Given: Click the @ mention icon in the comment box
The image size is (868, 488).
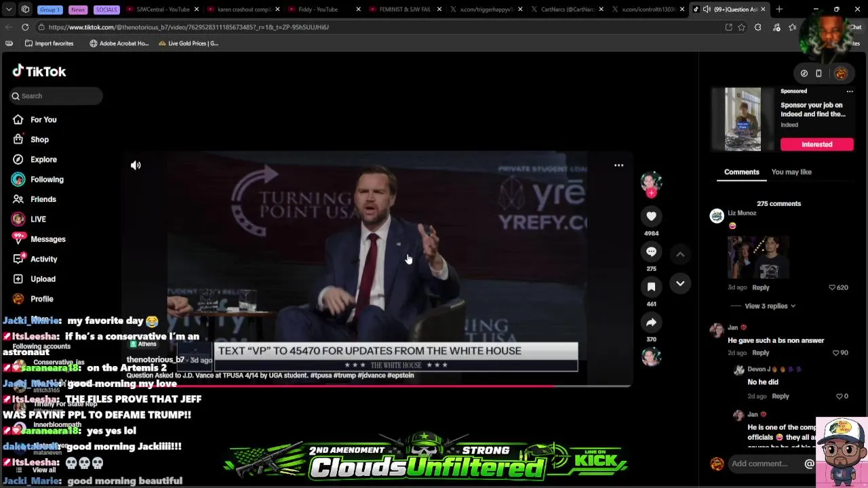Looking at the screenshot, I should (x=809, y=464).
